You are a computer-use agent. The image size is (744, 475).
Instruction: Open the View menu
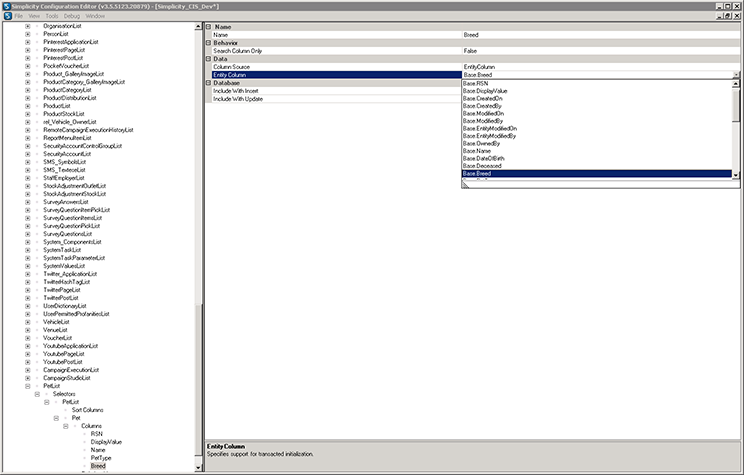(34, 16)
